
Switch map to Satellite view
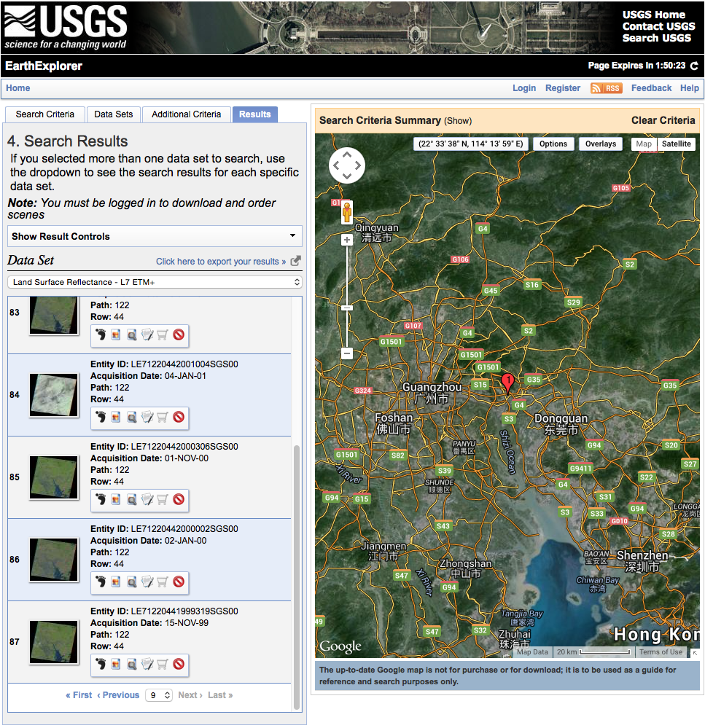(x=677, y=144)
